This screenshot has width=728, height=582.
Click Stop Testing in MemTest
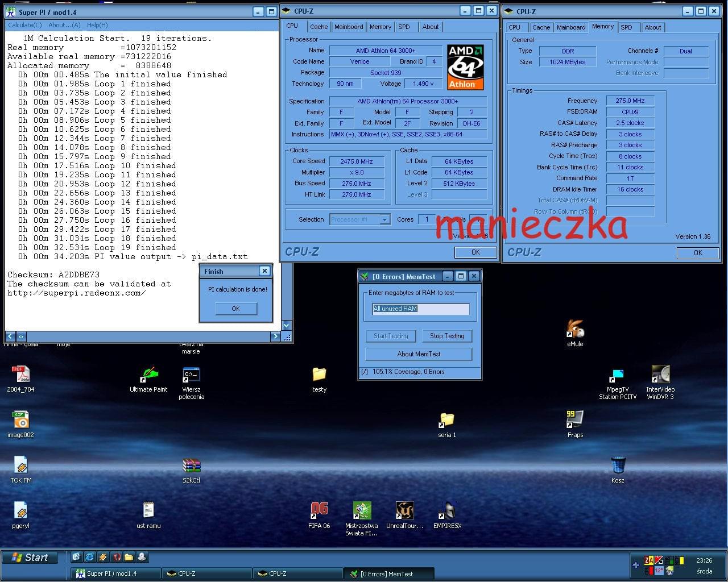click(x=447, y=336)
